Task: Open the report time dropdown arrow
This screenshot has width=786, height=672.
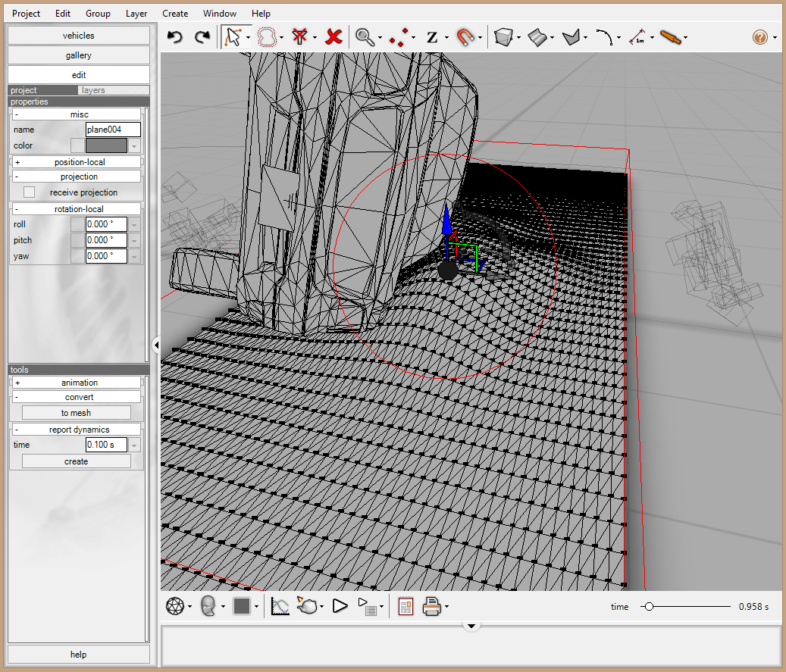Action: click(134, 445)
